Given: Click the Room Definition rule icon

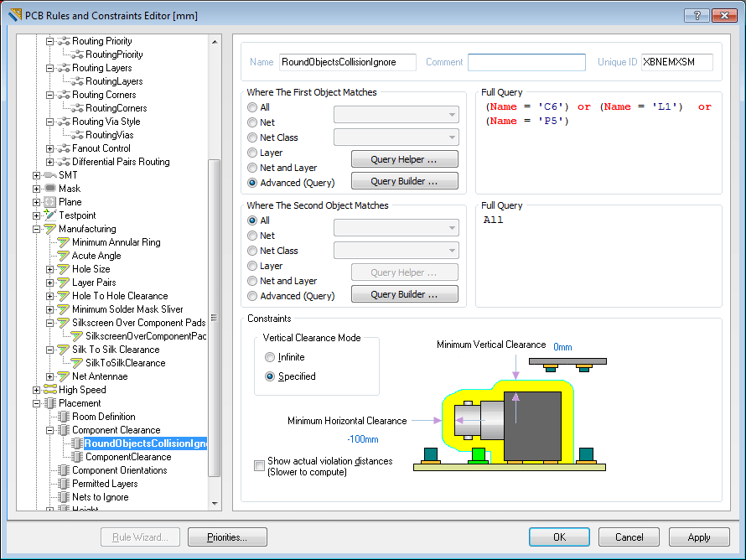Looking at the screenshot, I should click(x=63, y=417).
